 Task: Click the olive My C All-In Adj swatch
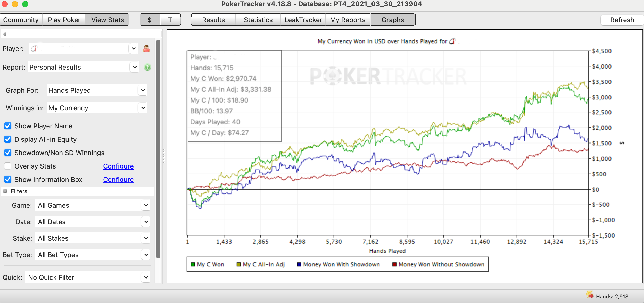[x=239, y=264]
